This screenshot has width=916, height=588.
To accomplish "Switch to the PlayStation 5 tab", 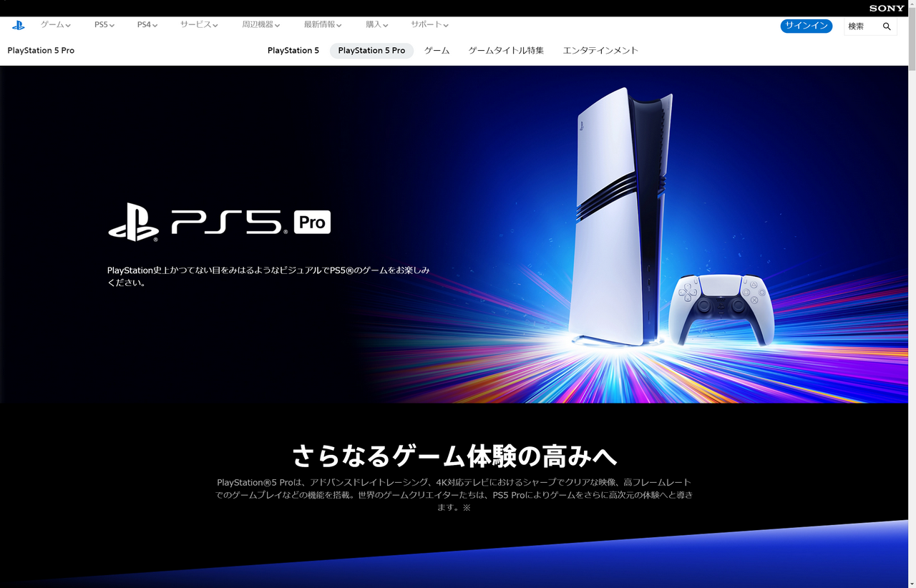I will (293, 50).
